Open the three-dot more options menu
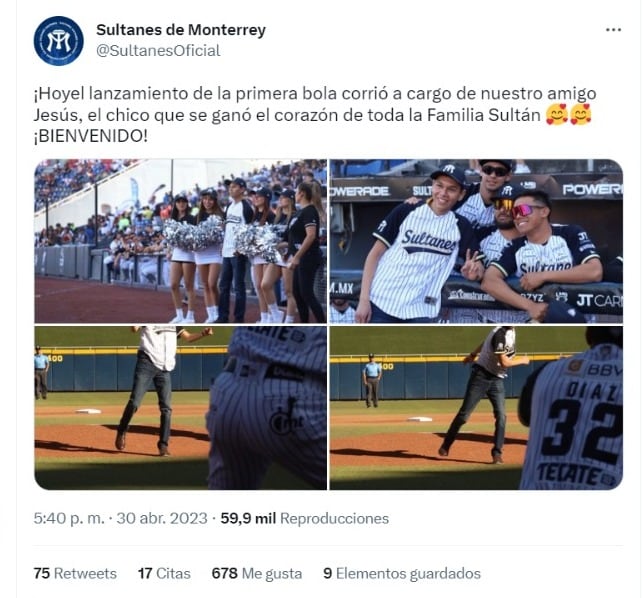 613,30
